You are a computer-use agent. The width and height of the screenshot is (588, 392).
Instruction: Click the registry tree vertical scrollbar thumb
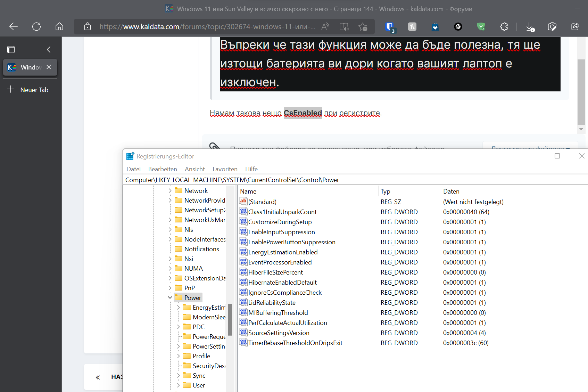(x=230, y=320)
